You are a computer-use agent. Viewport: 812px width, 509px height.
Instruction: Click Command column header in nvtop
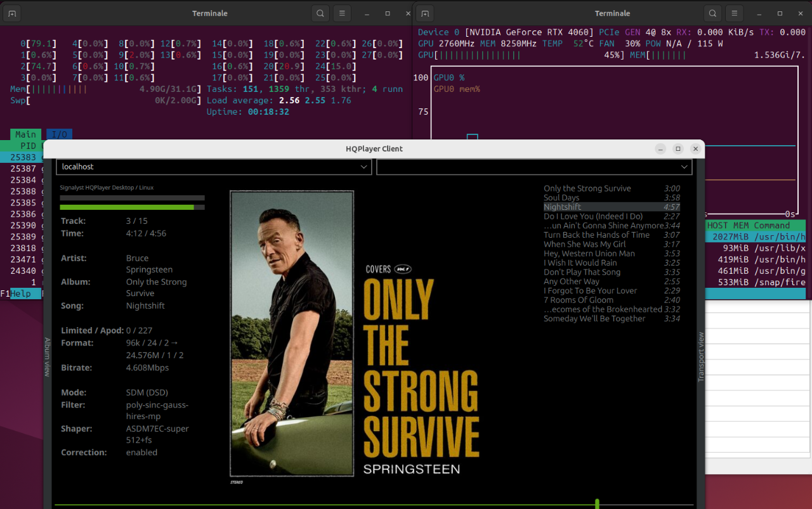click(772, 225)
